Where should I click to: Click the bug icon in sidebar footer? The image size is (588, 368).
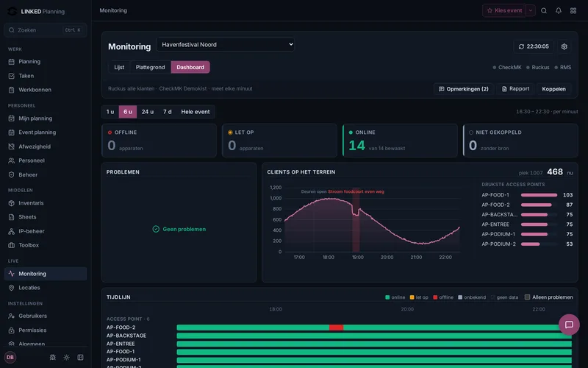(52, 357)
